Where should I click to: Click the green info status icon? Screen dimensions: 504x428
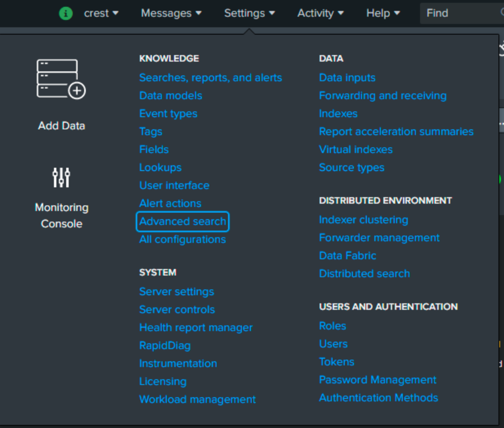65,13
